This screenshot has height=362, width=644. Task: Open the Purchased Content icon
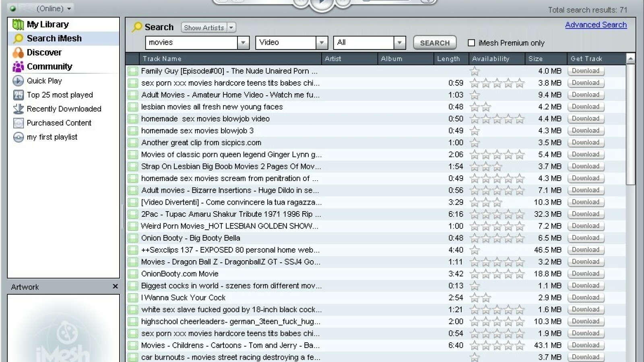pos(18,123)
